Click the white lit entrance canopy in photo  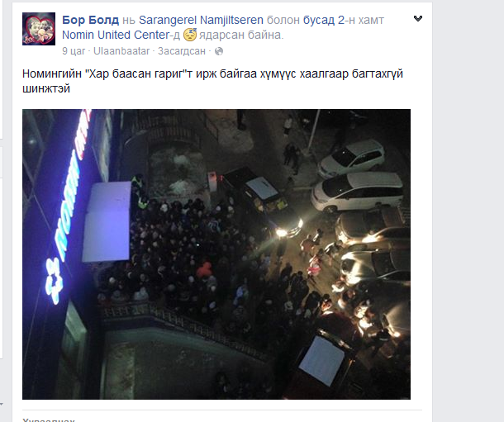pos(107,221)
